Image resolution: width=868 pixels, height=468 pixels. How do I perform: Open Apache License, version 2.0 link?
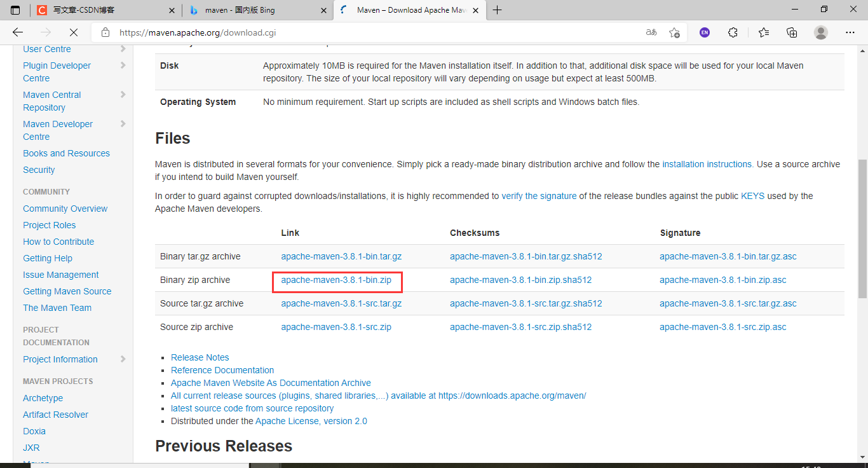(x=311, y=421)
